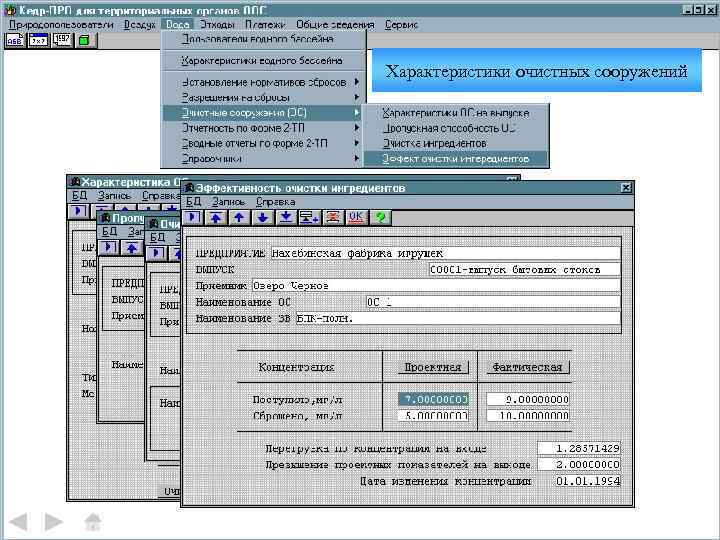Click first toolbar button in Эффективность очистки window
Screen dimensions: 720x540
click(x=192, y=217)
